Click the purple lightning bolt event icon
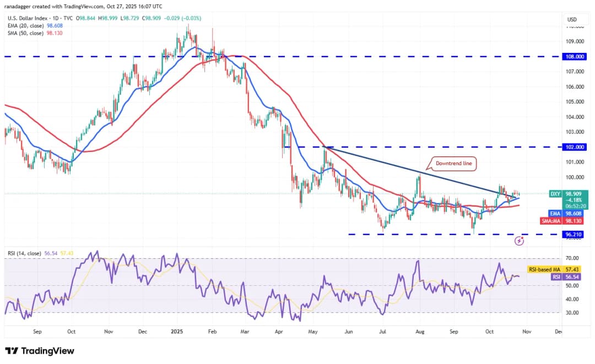The height and width of the screenshot is (364, 595). click(x=519, y=241)
